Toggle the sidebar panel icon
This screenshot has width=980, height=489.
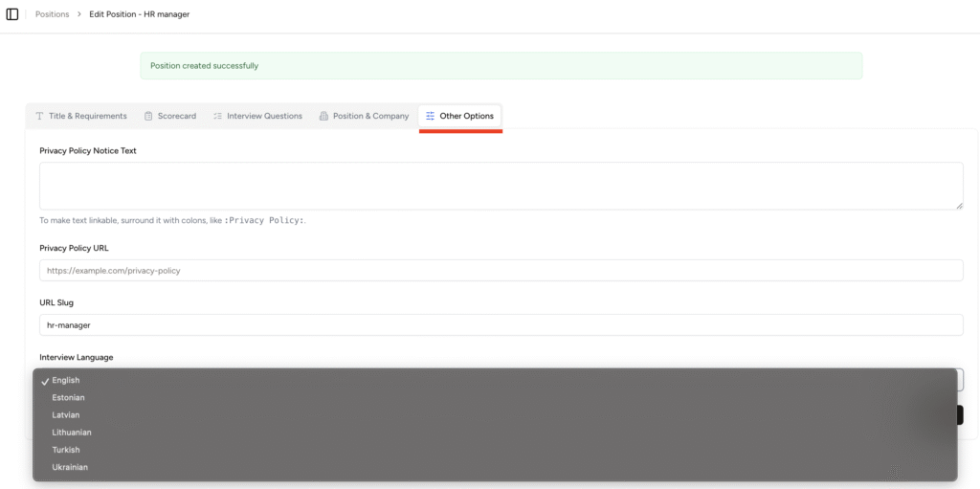[x=12, y=14]
